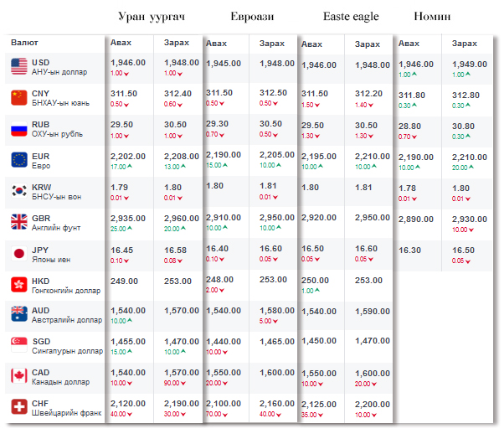Click the Валют column header

(x=24, y=42)
